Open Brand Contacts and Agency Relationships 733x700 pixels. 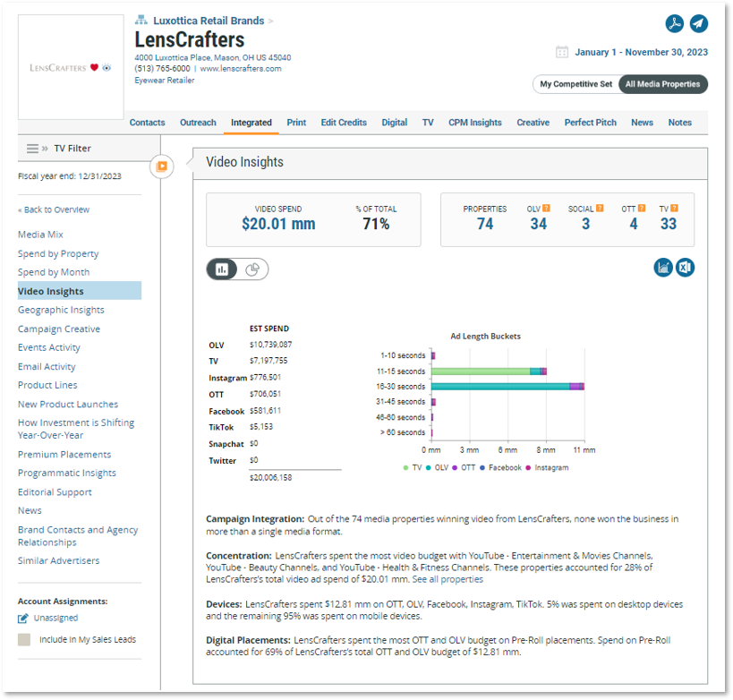pos(78,536)
